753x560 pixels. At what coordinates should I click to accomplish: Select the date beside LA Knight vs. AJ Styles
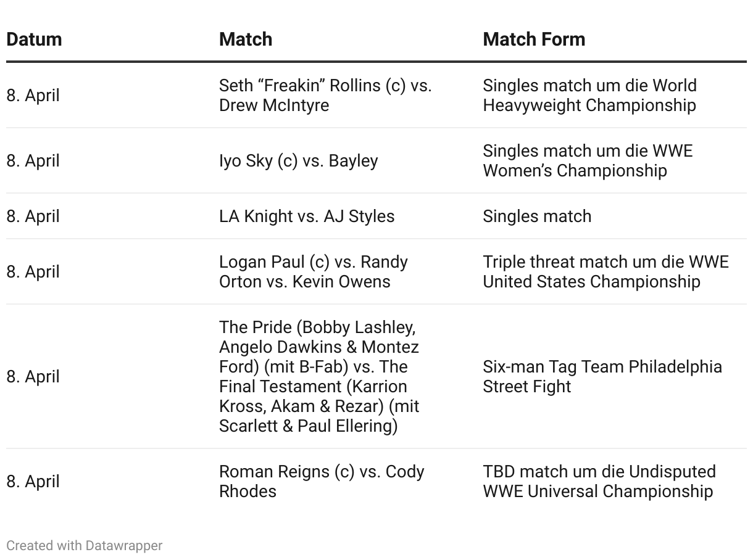[x=33, y=216]
